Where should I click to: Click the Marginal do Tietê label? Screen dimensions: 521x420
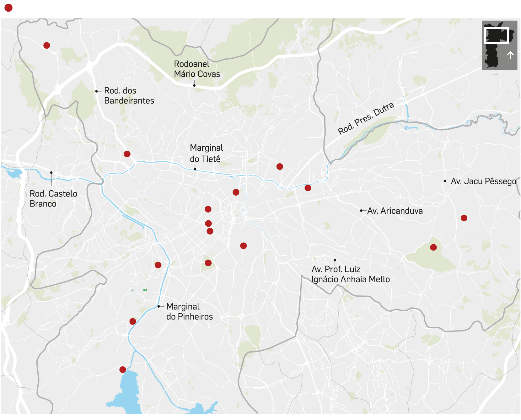[206, 153]
